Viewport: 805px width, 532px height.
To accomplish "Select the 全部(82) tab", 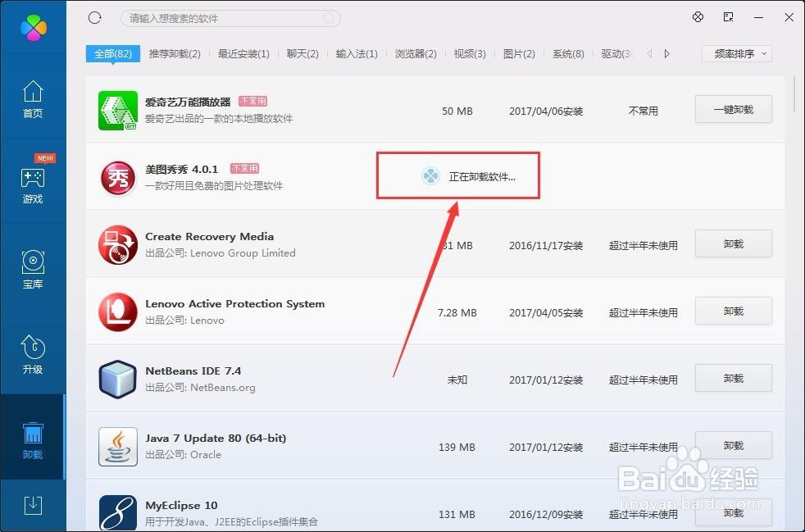I will [x=113, y=53].
